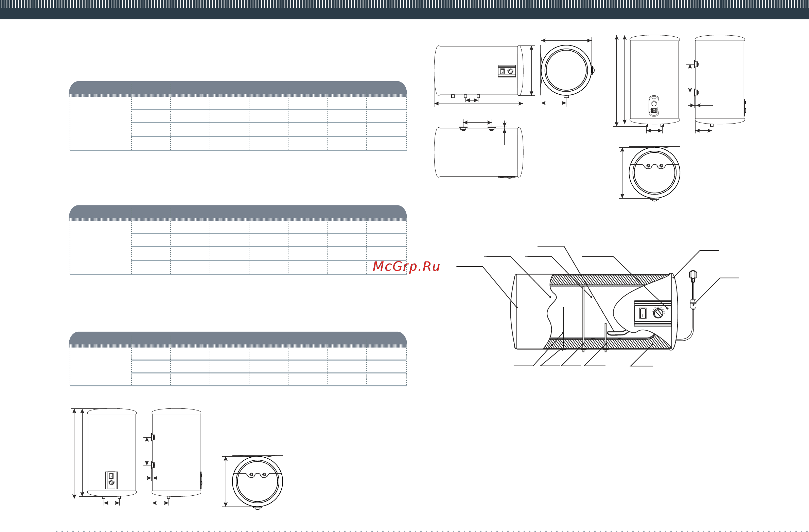The height and width of the screenshot is (532, 809).
Task: Click the thermostat knob in the cutaway heater diagram
Action: coord(658,313)
